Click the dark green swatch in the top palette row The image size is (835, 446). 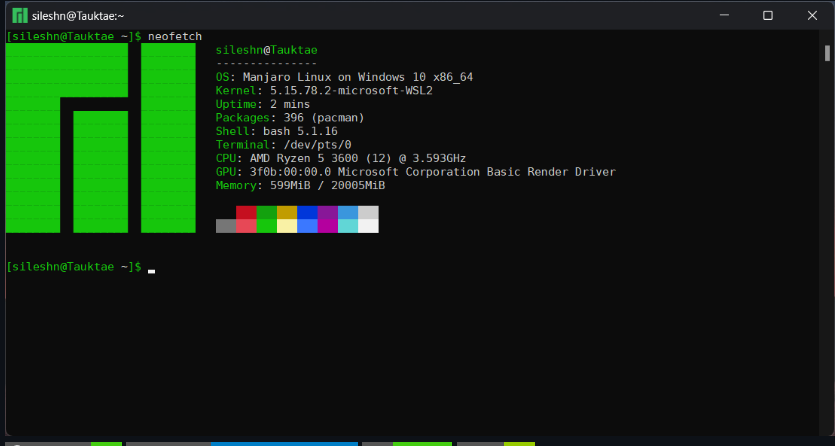point(266,212)
